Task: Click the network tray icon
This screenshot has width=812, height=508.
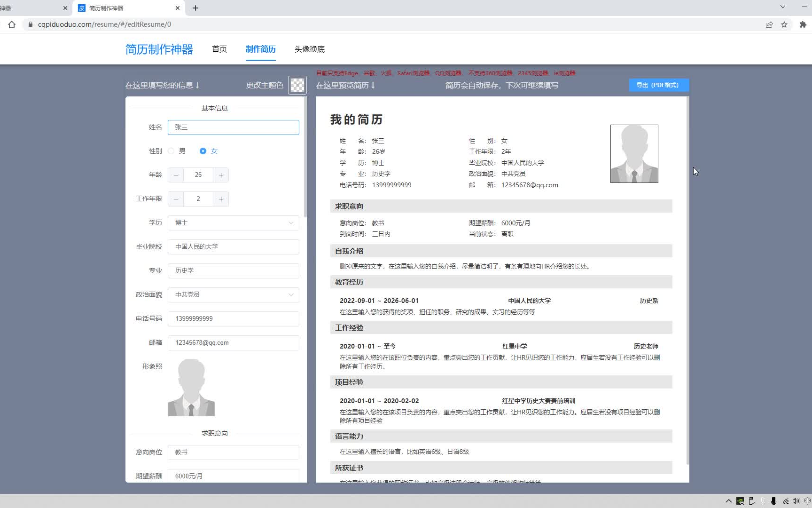Action: point(785,501)
